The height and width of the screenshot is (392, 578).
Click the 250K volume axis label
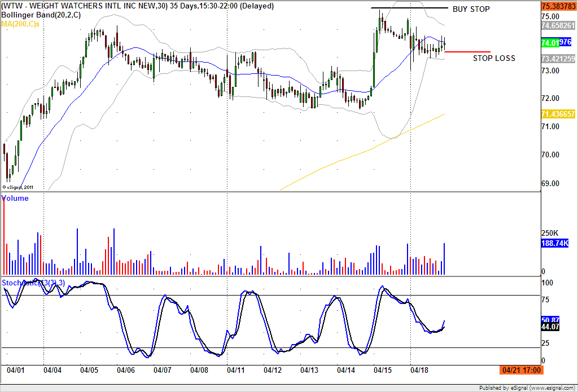551,233
